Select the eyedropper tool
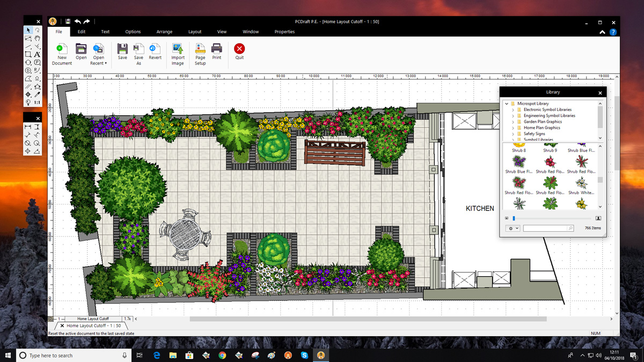 coord(37,94)
